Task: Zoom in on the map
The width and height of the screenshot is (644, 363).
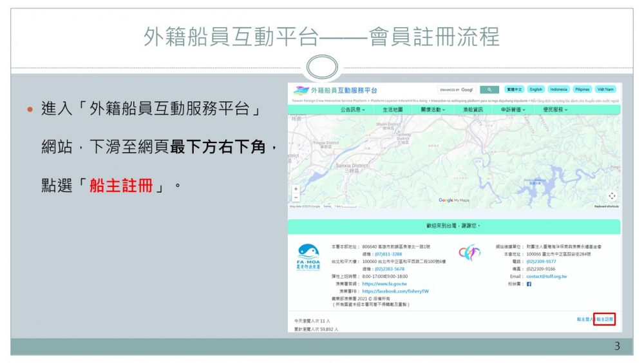Action: [296, 190]
